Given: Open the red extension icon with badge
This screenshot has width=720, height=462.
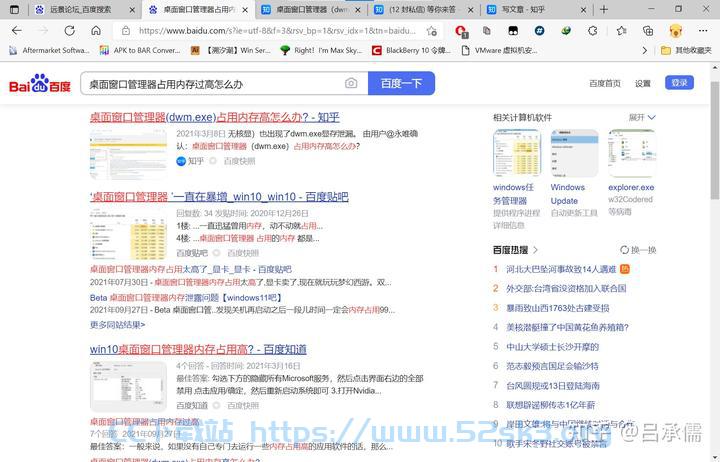Looking at the screenshot, I should tap(461, 31).
